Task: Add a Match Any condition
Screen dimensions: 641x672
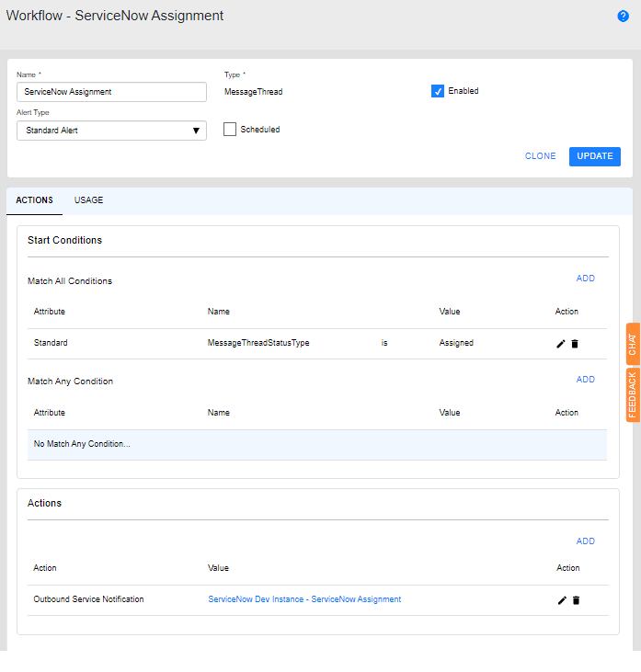Action: point(585,380)
